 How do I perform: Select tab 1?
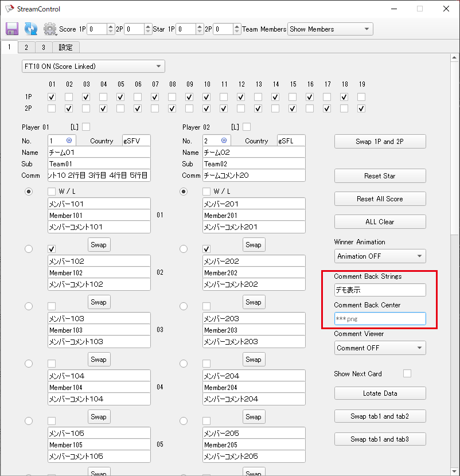(9, 47)
